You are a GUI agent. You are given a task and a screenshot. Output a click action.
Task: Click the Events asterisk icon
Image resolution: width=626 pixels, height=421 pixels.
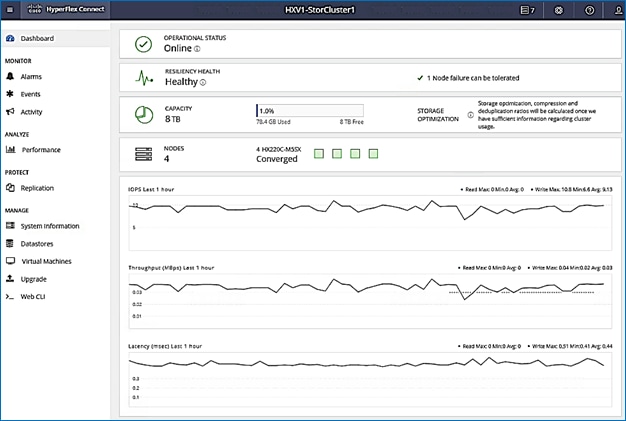click(x=10, y=94)
